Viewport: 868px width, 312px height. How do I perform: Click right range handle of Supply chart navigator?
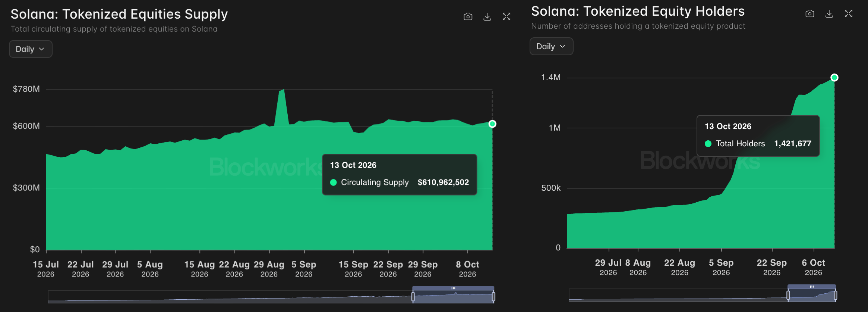click(x=493, y=297)
